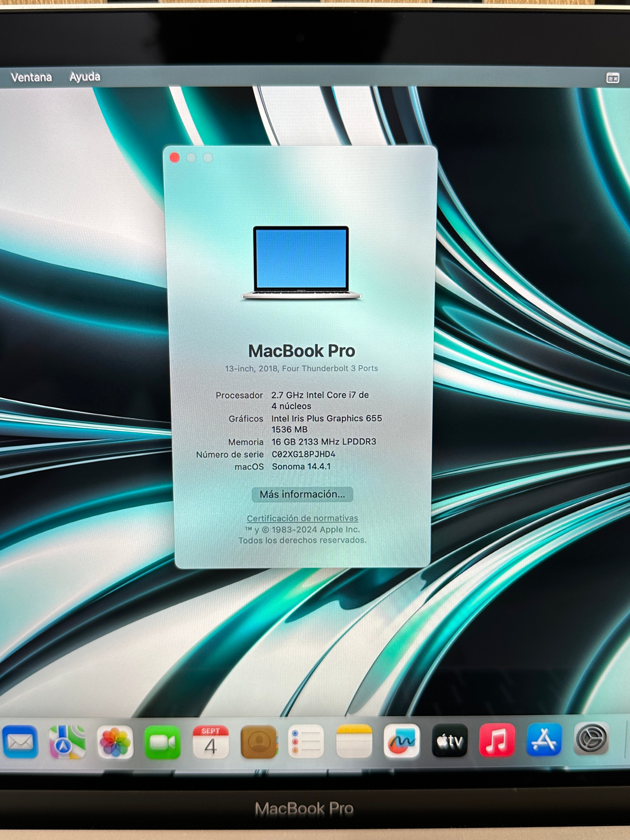Click the Procesador label
Viewport: 630px width, 840px height.
coord(239,395)
